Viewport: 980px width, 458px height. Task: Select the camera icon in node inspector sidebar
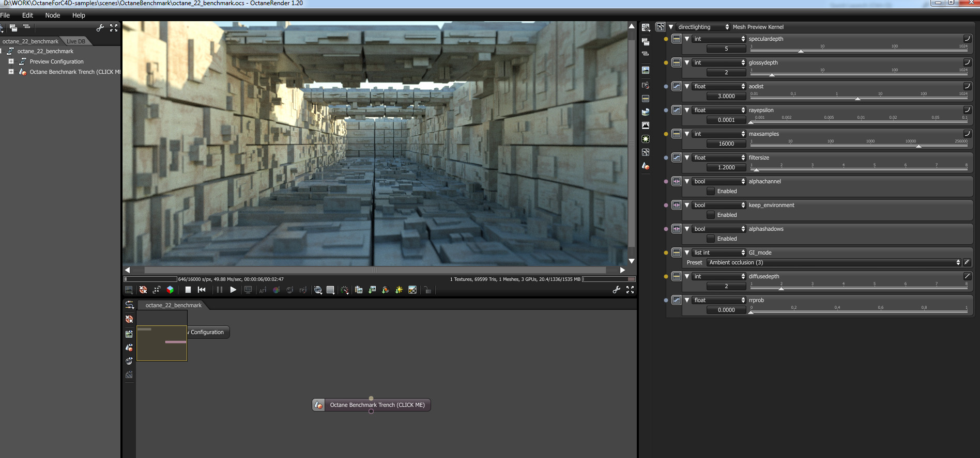click(646, 85)
